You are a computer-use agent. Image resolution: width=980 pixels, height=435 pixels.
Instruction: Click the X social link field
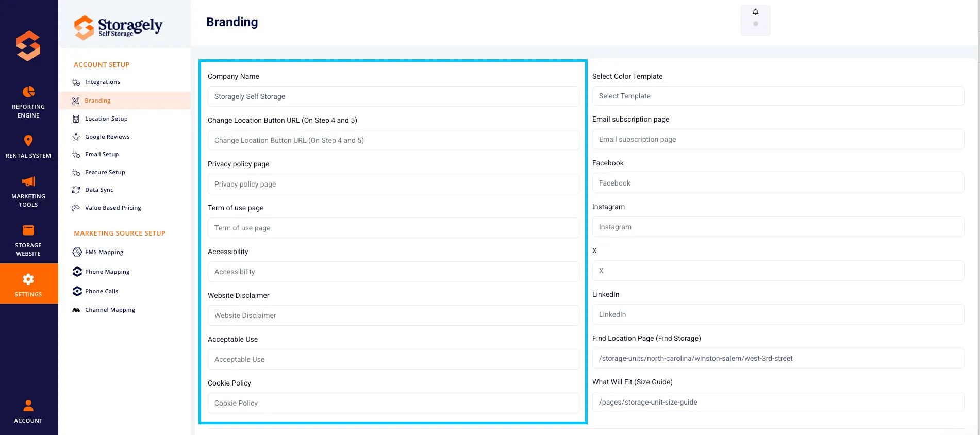[x=778, y=271]
